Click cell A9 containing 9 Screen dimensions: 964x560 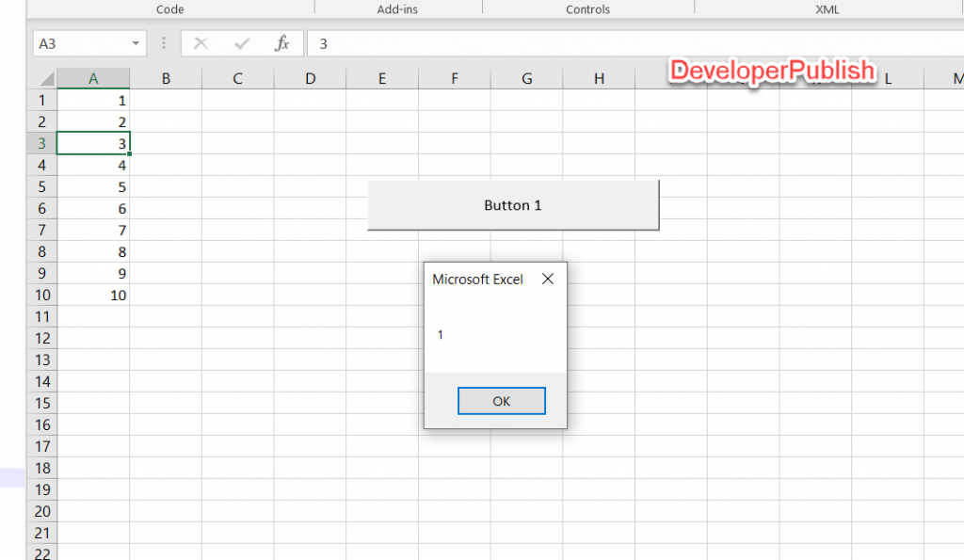click(93, 274)
